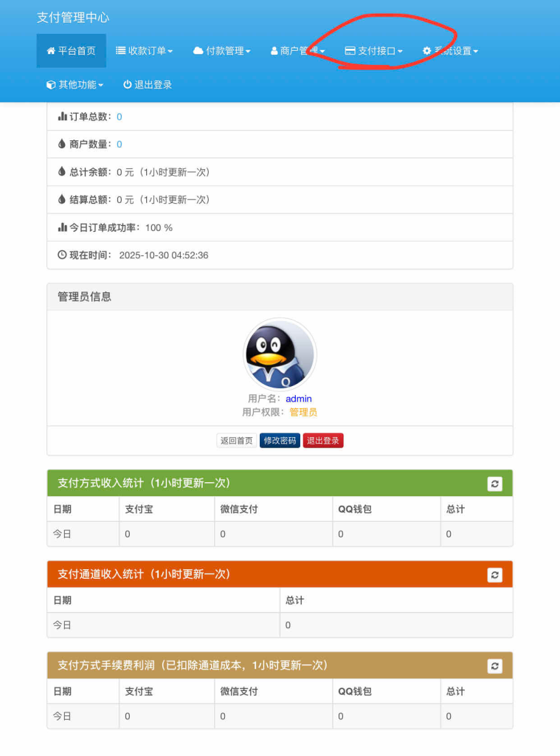
Task: Click the timestamp 2025-10-30 04:52:36
Action: pyautogui.click(x=164, y=255)
